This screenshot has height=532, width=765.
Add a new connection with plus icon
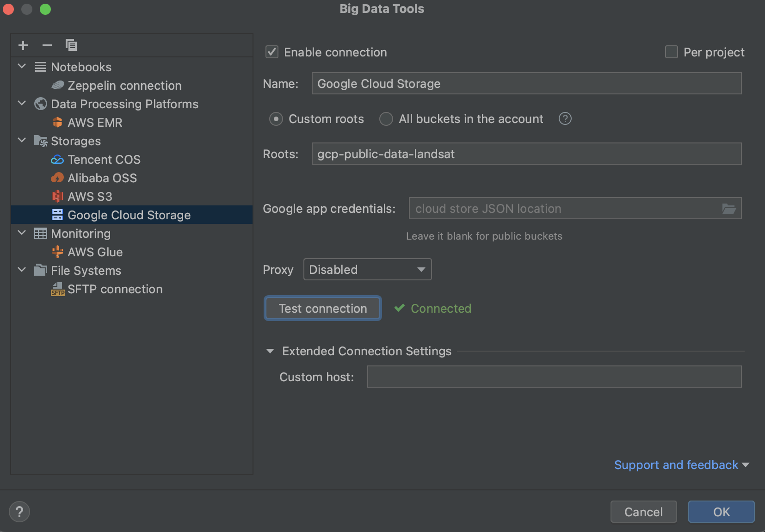tap(23, 45)
